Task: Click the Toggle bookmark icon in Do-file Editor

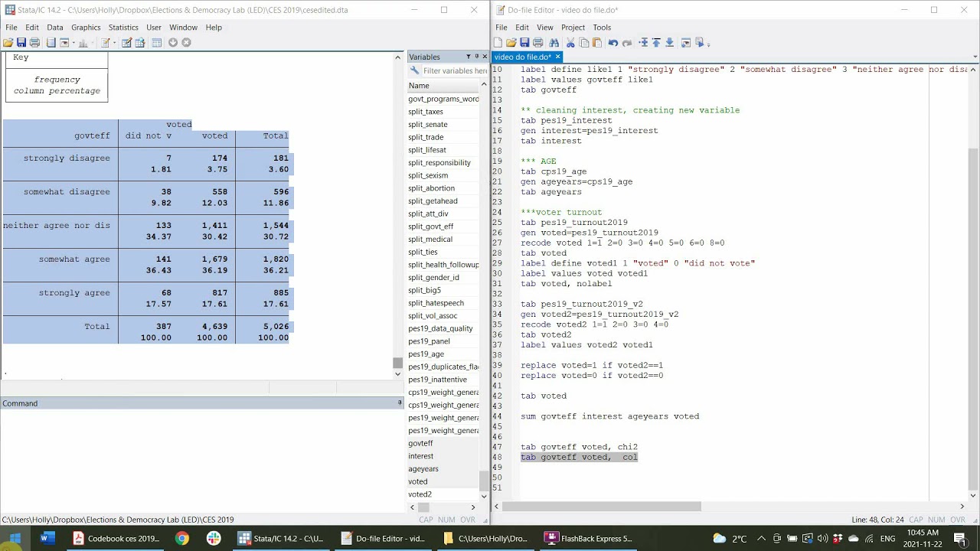Action: (x=643, y=43)
